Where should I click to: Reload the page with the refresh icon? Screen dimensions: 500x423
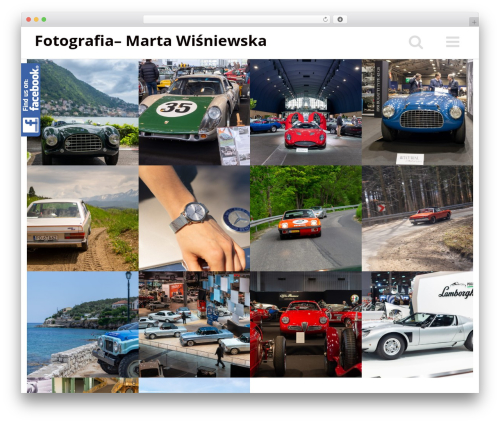325,20
